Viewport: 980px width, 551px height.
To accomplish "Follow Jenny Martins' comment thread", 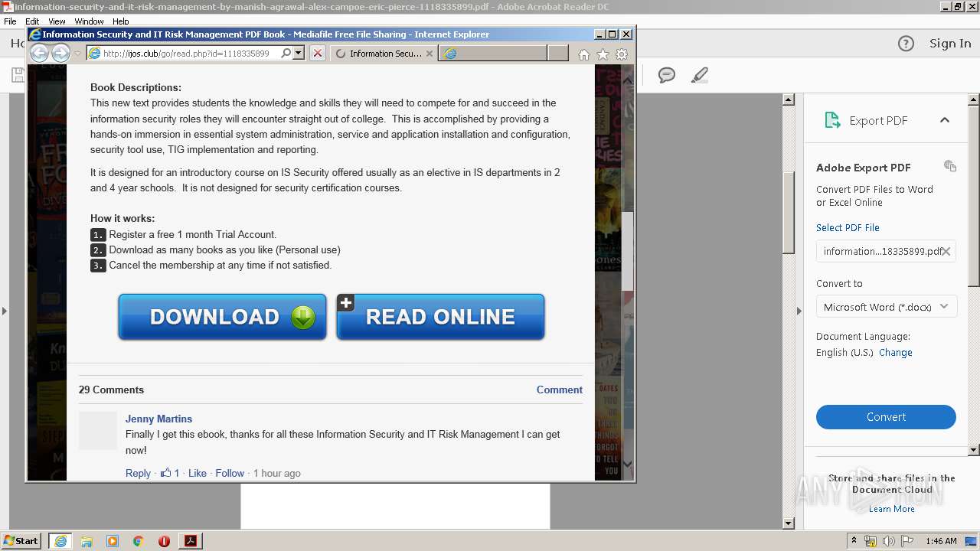I will tap(230, 473).
